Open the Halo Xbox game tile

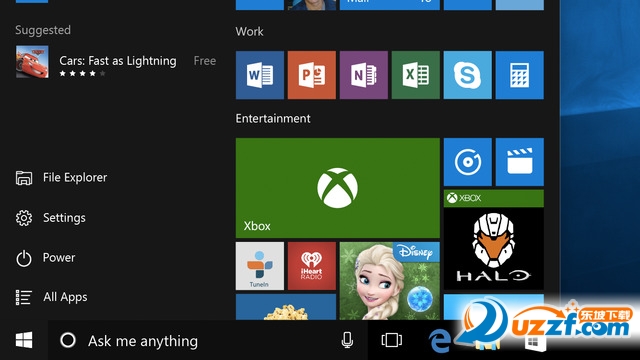click(493, 240)
